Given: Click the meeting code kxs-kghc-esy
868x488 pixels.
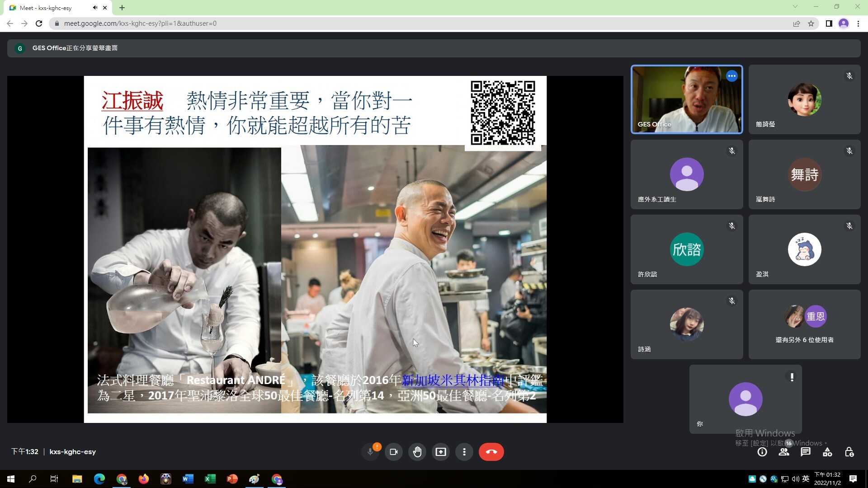Looking at the screenshot, I should pyautogui.click(x=72, y=452).
